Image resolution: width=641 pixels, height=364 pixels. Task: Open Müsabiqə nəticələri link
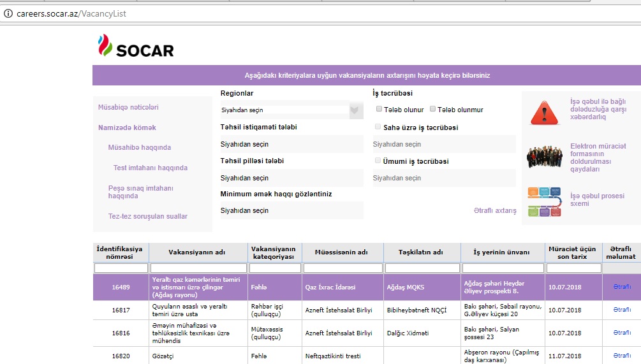coord(128,107)
